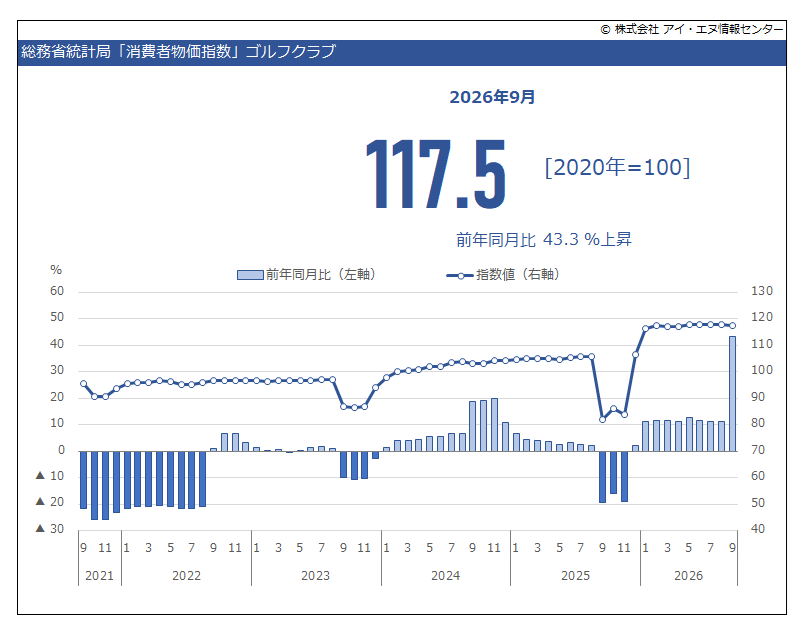Click the year label 2023

point(315,576)
